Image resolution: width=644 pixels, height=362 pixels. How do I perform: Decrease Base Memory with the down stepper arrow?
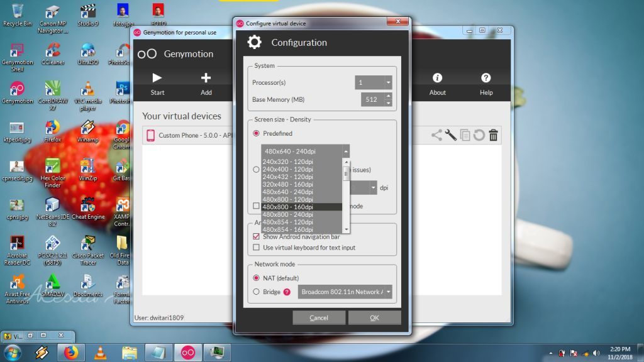[388, 102]
